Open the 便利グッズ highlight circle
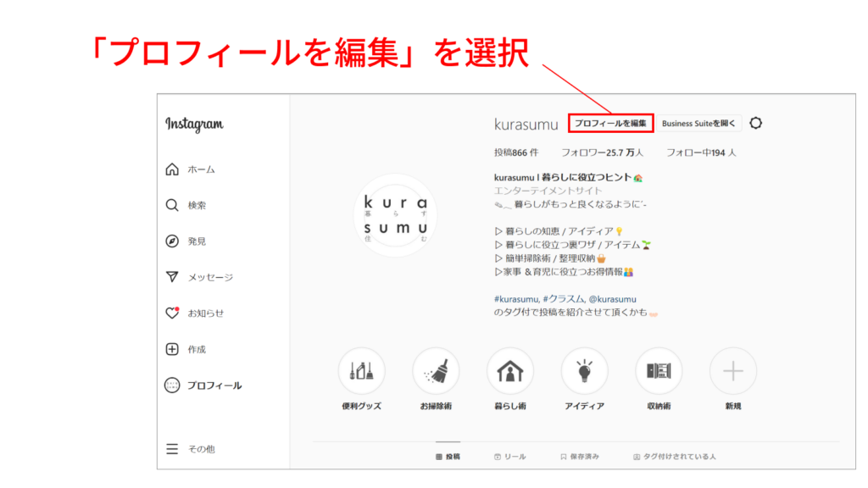The height and width of the screenshot is (488, 868). point(361,371)
